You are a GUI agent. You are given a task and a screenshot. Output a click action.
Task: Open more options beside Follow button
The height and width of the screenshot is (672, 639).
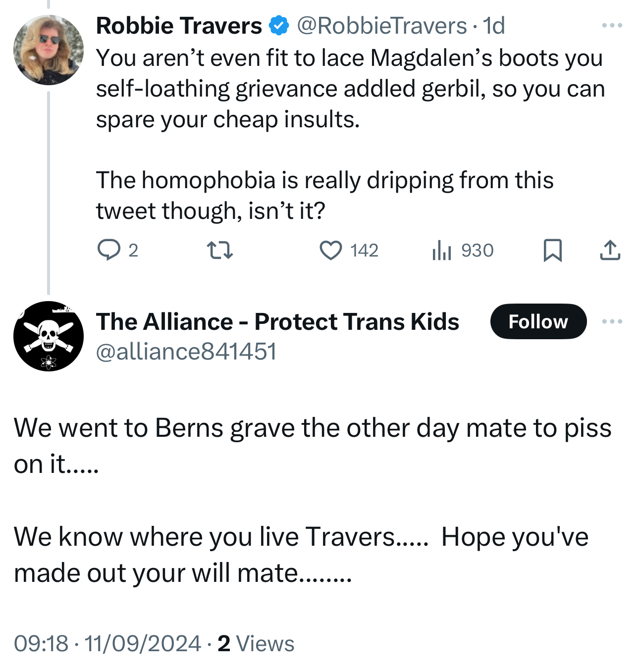[612, 321]
